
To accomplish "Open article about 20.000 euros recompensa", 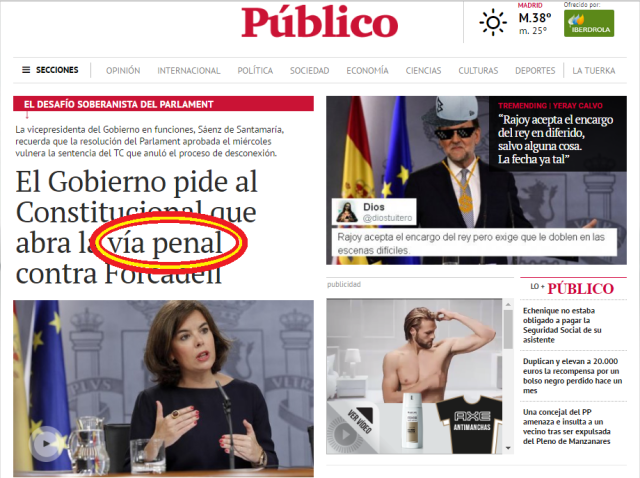I will pos(572,376).
